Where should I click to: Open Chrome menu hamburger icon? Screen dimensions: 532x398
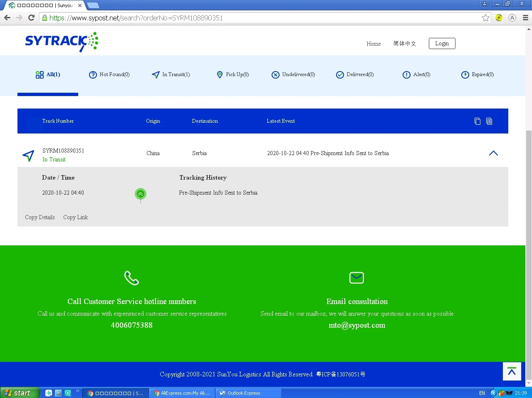click(525, 17)
